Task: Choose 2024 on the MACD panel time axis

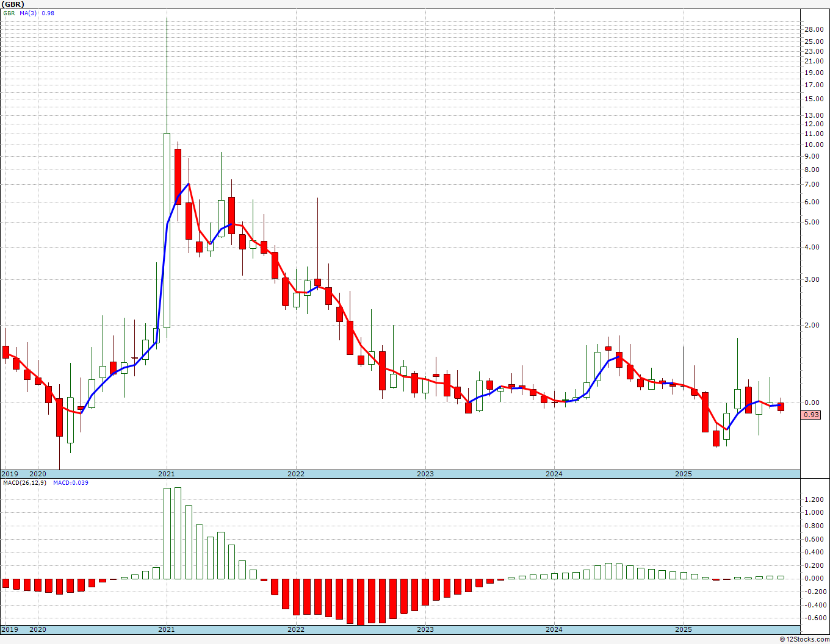Action: (554, 629)
